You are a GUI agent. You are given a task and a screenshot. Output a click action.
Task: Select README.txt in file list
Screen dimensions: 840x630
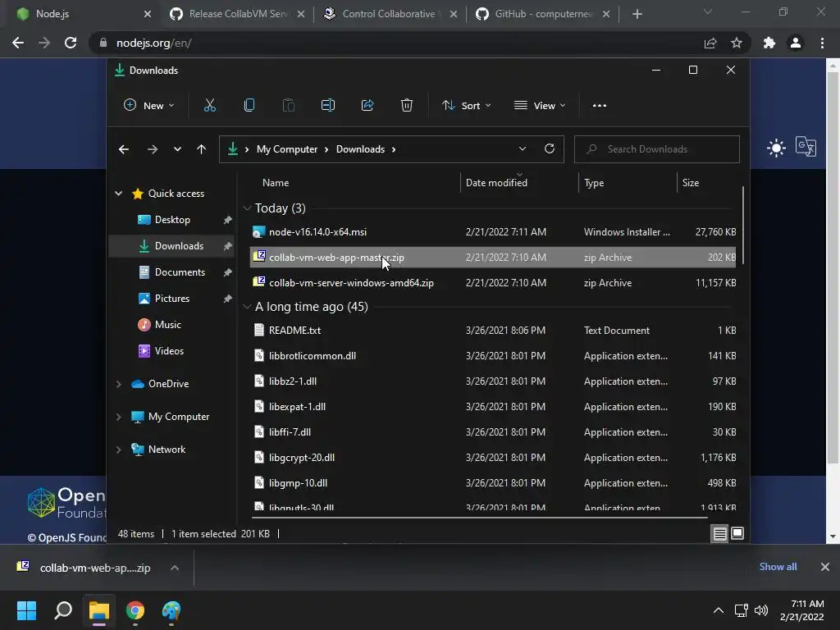tap(493, 331)
